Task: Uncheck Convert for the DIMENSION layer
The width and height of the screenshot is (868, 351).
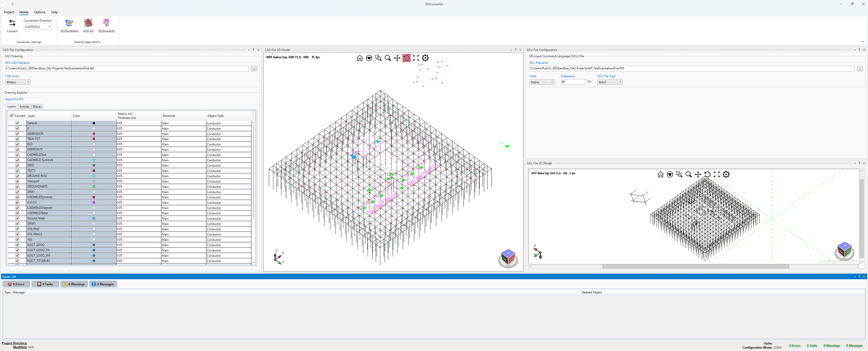Action: (x=17, y=134)
